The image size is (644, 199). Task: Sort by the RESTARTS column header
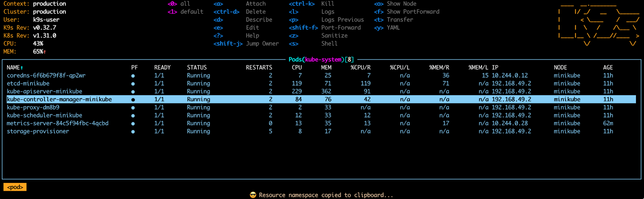click(259, 68)
